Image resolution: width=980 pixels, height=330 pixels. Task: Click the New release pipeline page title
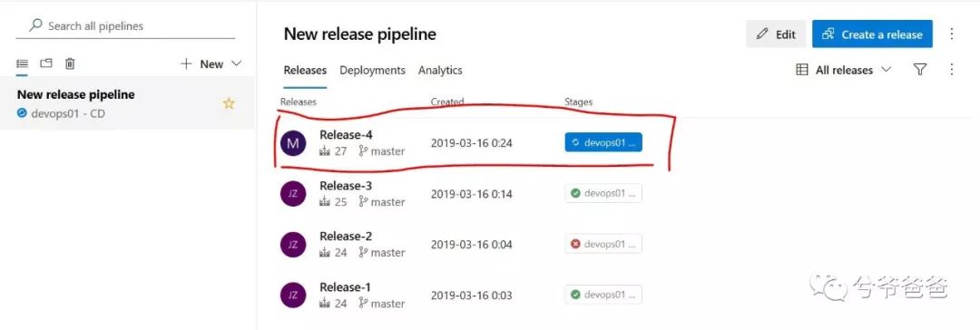pos(360,34)
